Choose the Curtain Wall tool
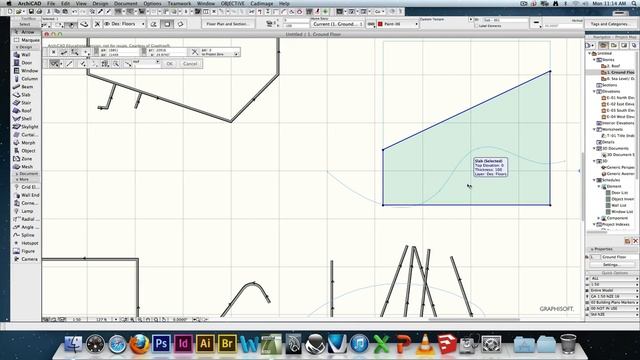Viewport: 640px width, 360px height. pyautogui.click(x=26, y=135)
